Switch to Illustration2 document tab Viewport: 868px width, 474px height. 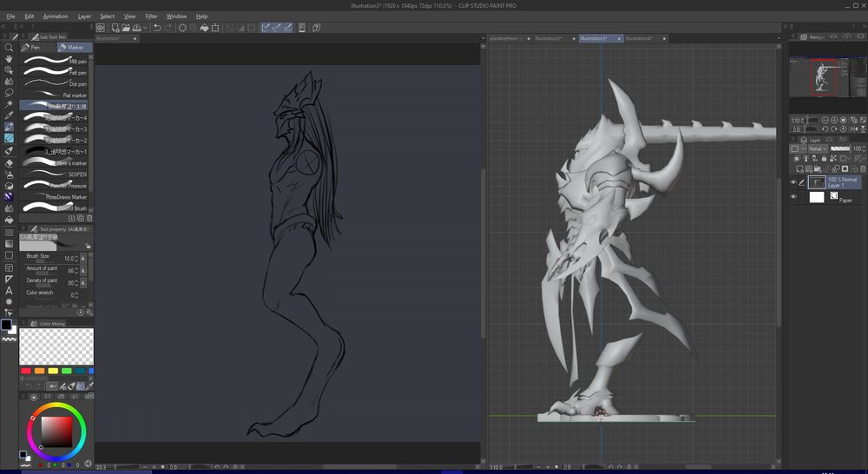click(549, 38)
